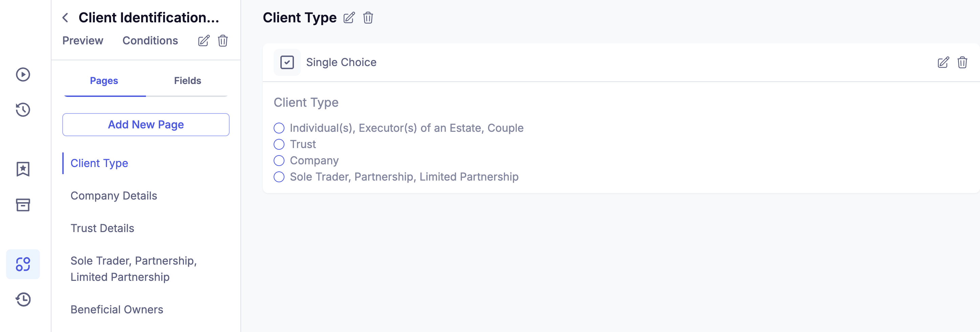Open the archive box sidebar icon
Screen dimensions: 980x332
(23, 205)
